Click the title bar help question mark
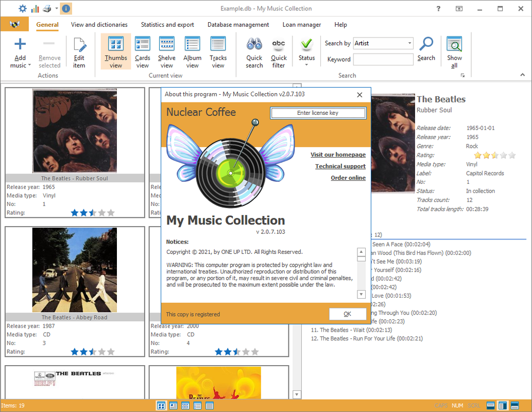532x412 pixels. click(438, 8)
